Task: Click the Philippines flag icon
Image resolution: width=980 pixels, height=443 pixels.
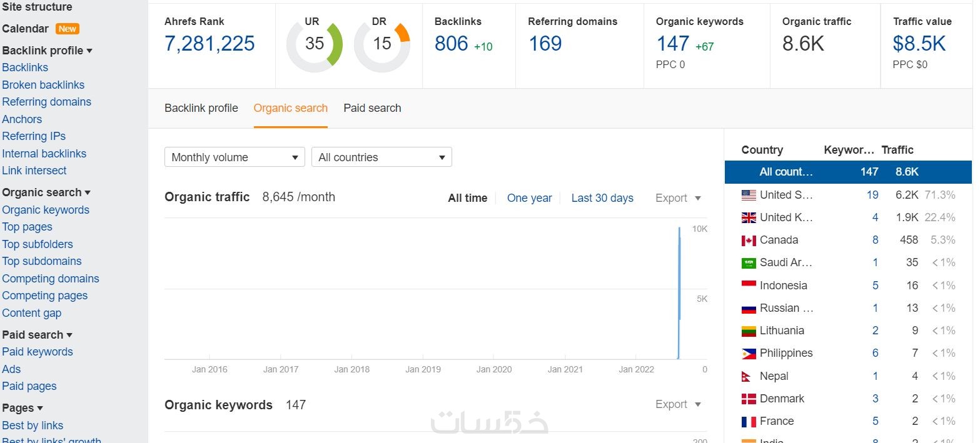Action: pyautogui.click(x=749, y=354)
